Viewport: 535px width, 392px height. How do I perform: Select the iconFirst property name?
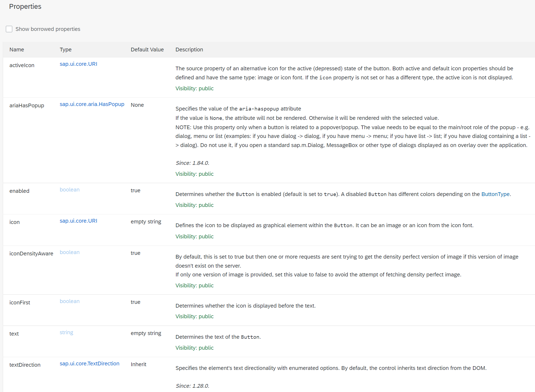pyautogui.click(x=20, y=303)
